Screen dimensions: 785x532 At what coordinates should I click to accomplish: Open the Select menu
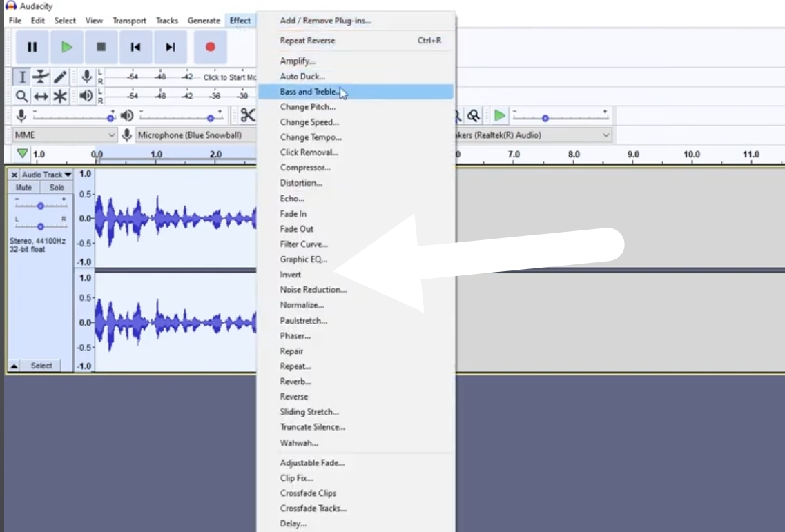coord(65,21)
